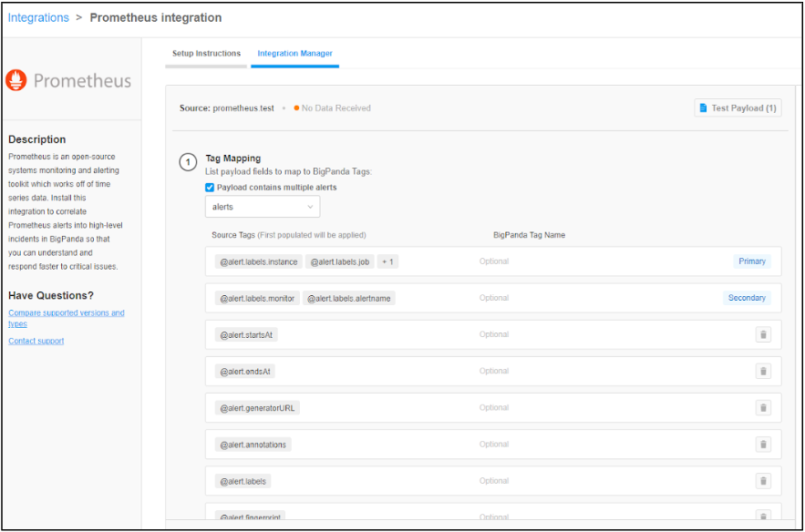Select the Integration Manager tab

[x=294, y=54]
